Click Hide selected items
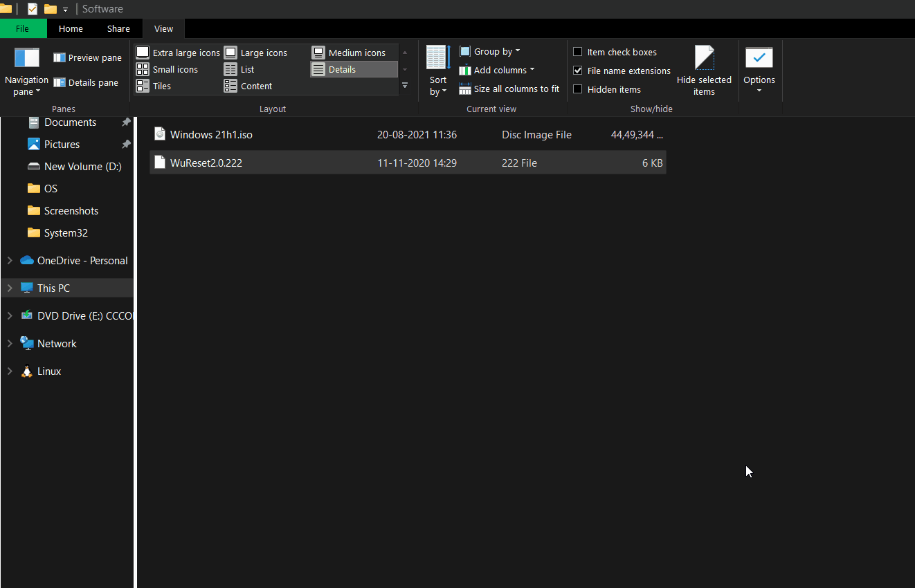915x588 pixels. point(704,71)
